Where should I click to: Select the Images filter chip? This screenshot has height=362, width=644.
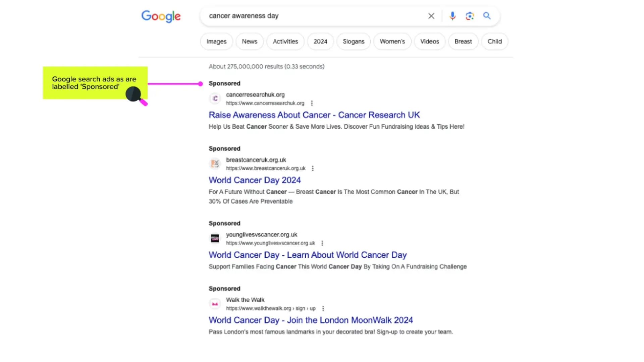click(216, 42)
